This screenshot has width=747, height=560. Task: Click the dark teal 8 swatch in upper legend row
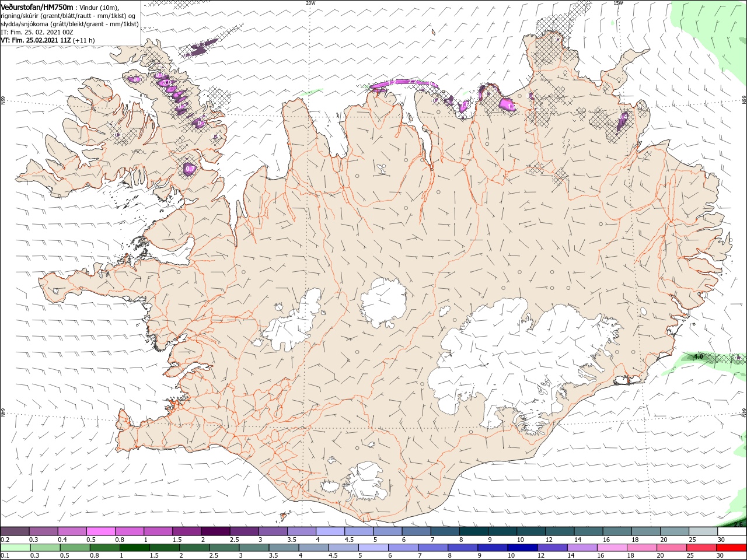473,531
